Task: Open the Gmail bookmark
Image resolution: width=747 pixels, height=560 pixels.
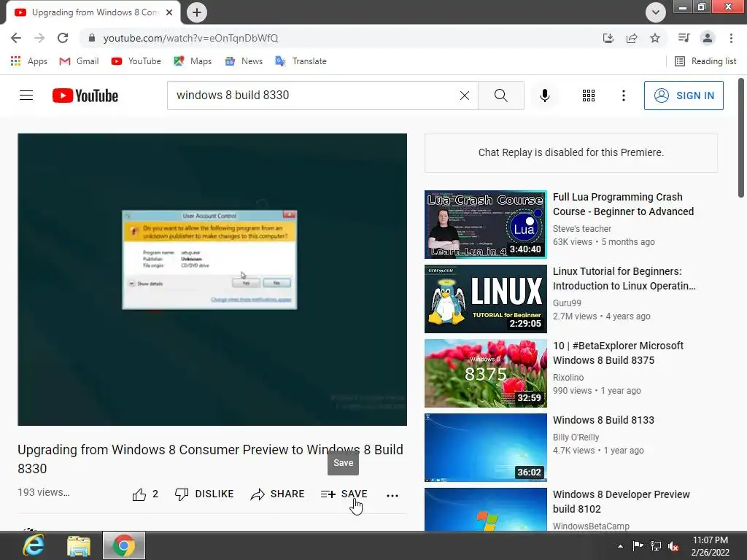Action: point(79,61)
